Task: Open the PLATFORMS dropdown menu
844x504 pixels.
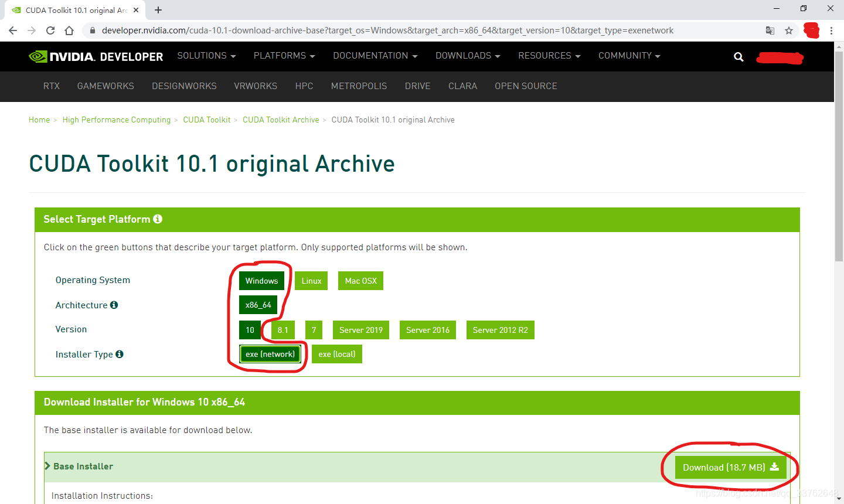Action: pos(284,56)
